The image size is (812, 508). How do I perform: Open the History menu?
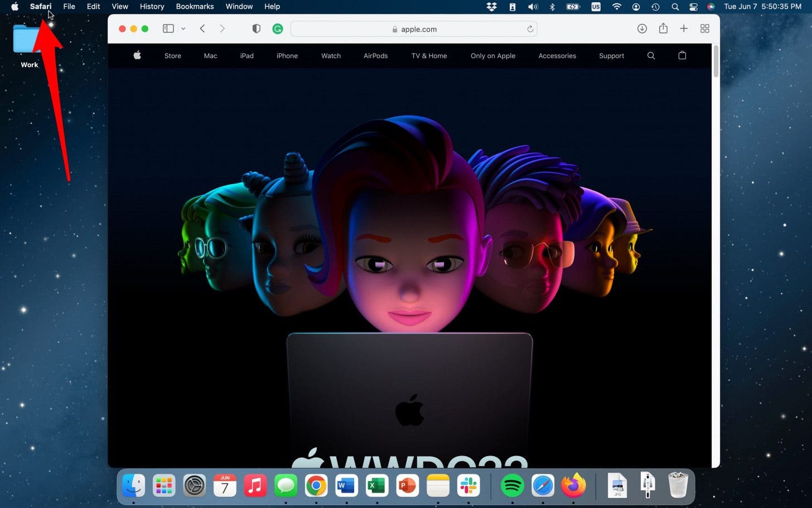click(x=152, y=7)
